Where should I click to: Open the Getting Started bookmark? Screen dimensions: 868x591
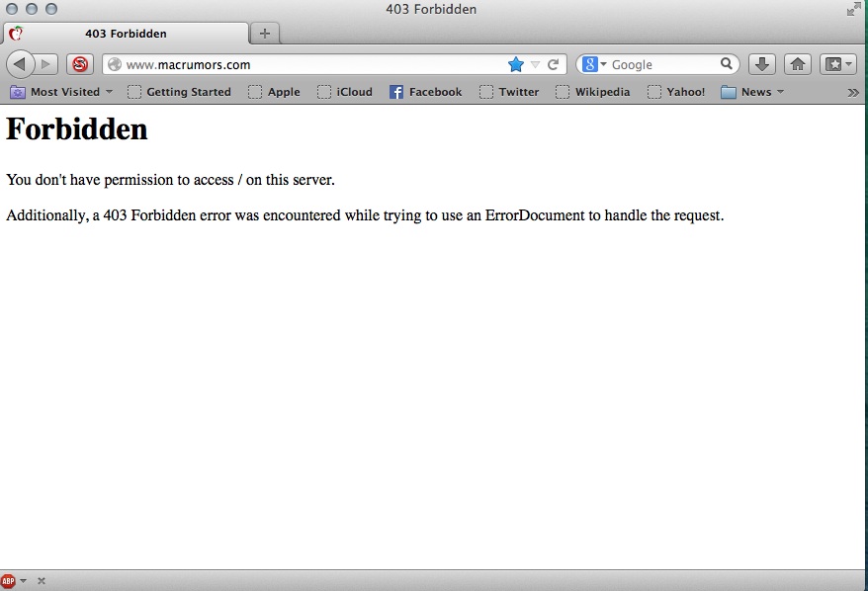179,92
